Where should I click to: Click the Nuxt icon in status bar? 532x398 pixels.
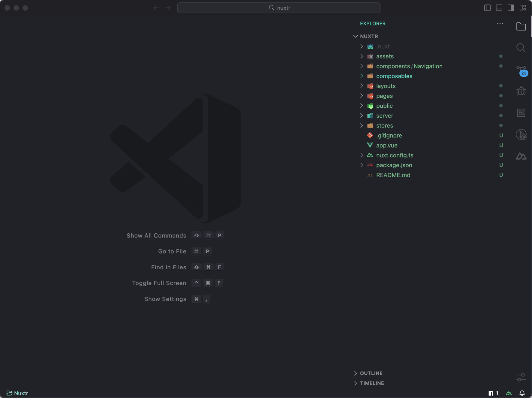click(509, 393)
